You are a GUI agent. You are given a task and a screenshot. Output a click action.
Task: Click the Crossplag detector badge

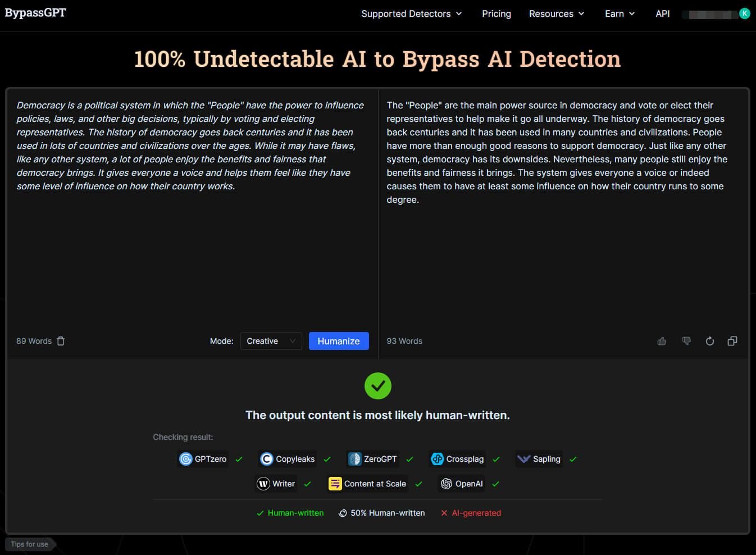(x=457, y=459)
